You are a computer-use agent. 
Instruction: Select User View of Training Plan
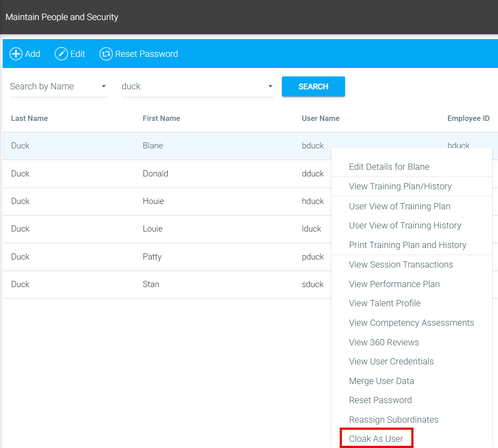coord(399,207)
